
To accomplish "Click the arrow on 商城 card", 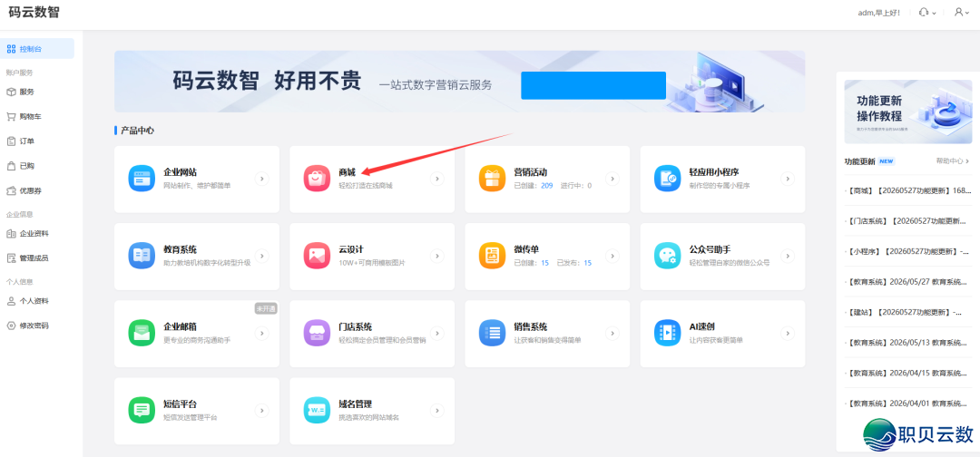I will tap(437, 180).
